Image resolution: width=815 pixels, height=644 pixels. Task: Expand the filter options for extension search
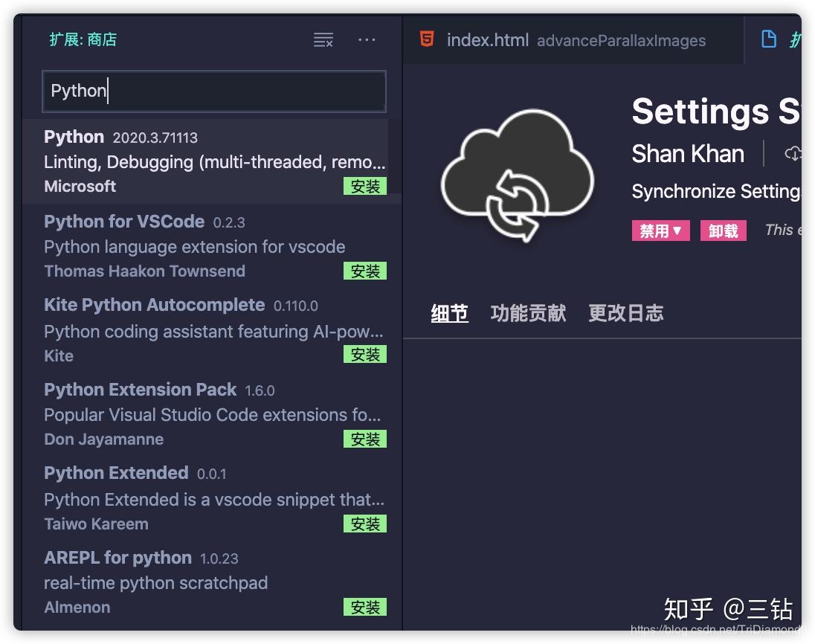pos(323,40)
